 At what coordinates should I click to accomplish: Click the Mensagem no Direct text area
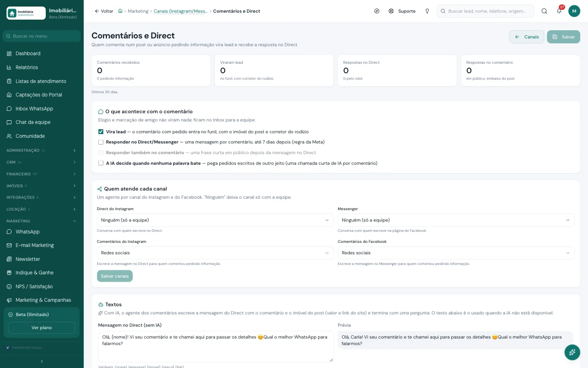click(216, 347)
